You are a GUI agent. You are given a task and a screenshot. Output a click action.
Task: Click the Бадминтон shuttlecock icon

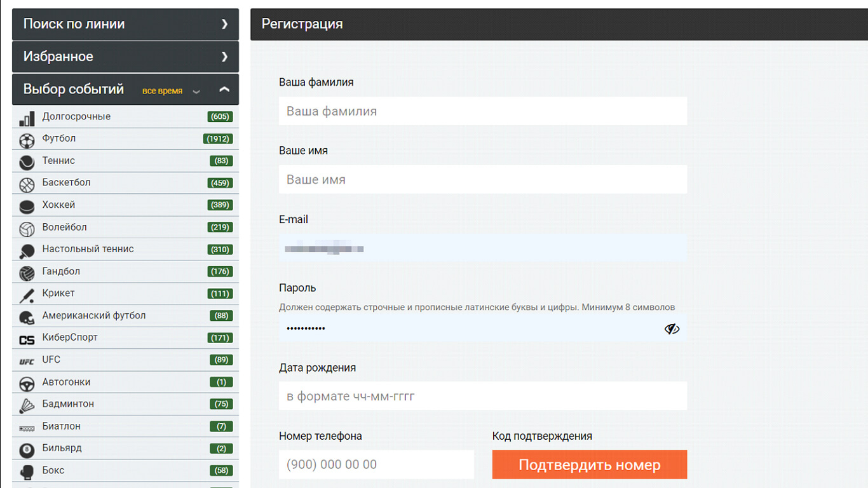click(27, 405)
